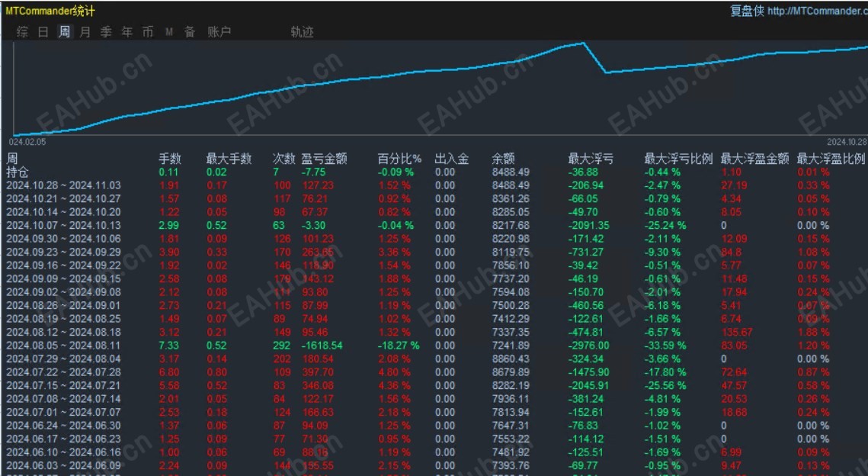Screen dimensions: 868x476
Task: Click the 余额 column header
Action: coord(503,159)
